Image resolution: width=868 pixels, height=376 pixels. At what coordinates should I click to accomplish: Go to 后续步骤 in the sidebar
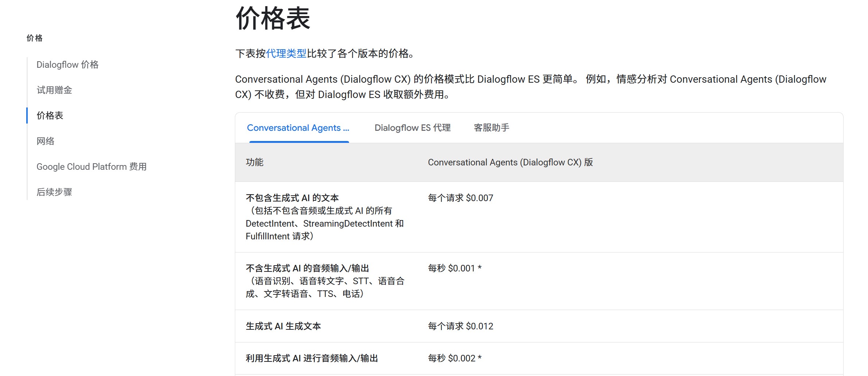54,192
